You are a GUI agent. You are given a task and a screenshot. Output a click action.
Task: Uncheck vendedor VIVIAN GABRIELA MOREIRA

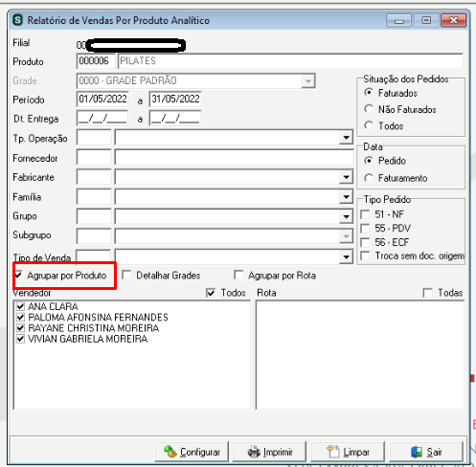tap(20, 339)
